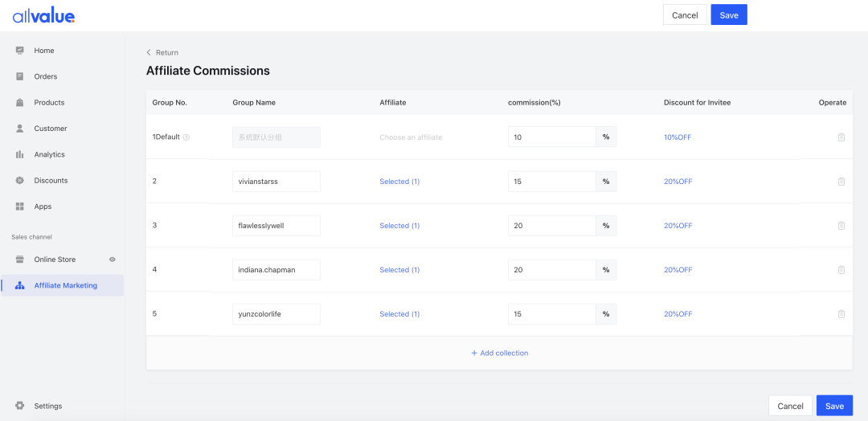Click the Settings gear icon in sidebar
Viewport: 868px width, 421px height.
[x=20, y=406]
